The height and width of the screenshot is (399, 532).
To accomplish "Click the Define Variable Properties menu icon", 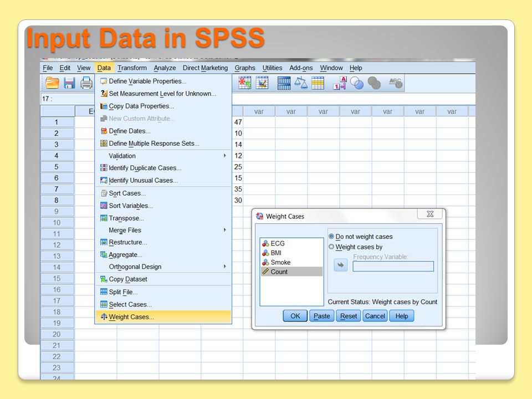I will (104, 81).
